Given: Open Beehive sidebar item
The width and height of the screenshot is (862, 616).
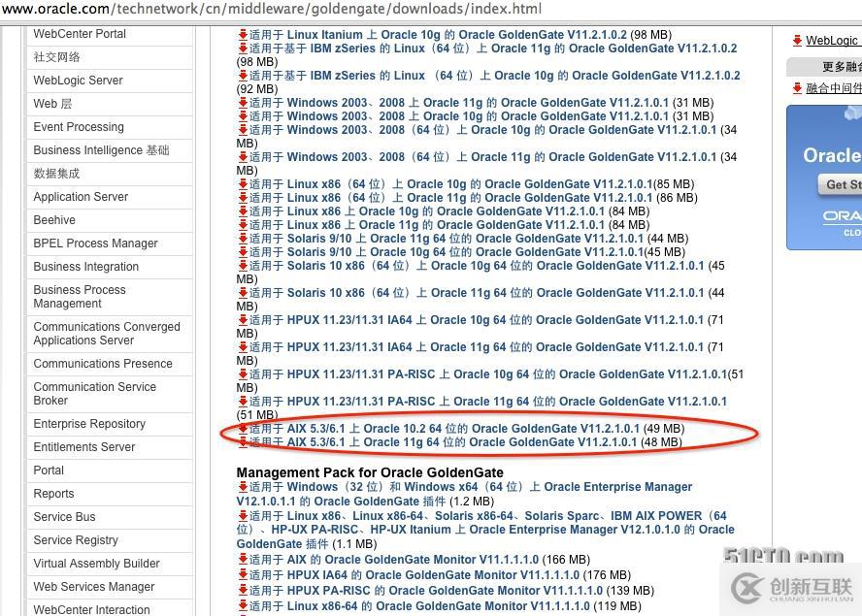Looking at the screenshot, I should click(54, 220).
